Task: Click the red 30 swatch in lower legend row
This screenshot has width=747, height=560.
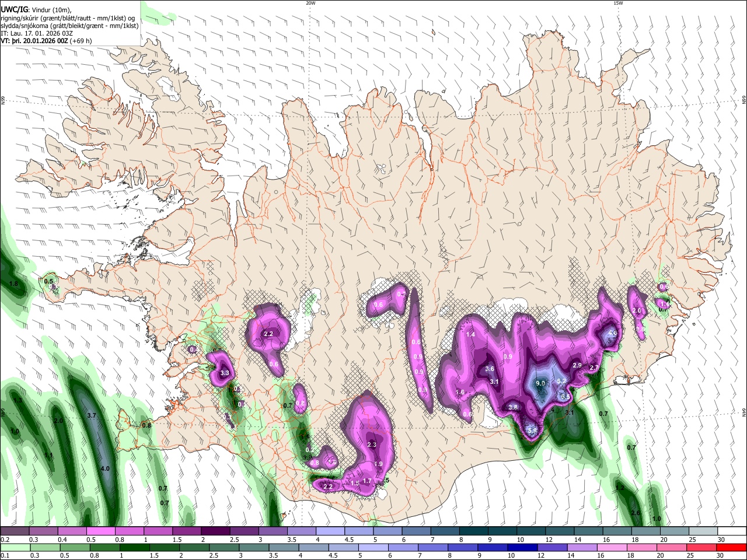Action: point(731,547)
